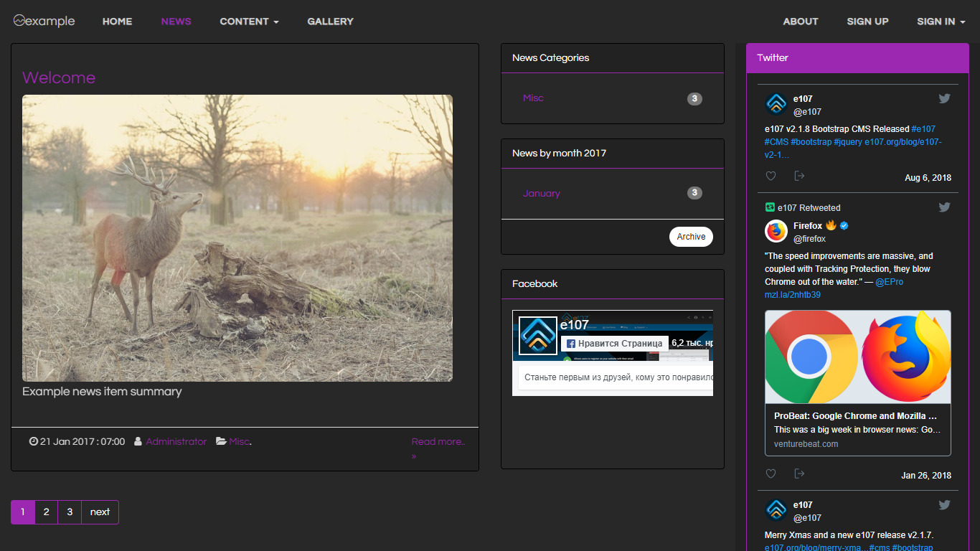The image size is (980, 551).
Task: Click the deer news image
Action: (x=237, y=238)
